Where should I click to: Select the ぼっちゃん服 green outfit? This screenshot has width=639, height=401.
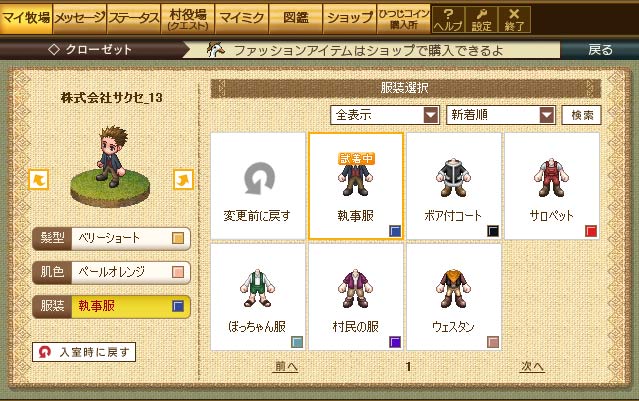click(257, 288)
